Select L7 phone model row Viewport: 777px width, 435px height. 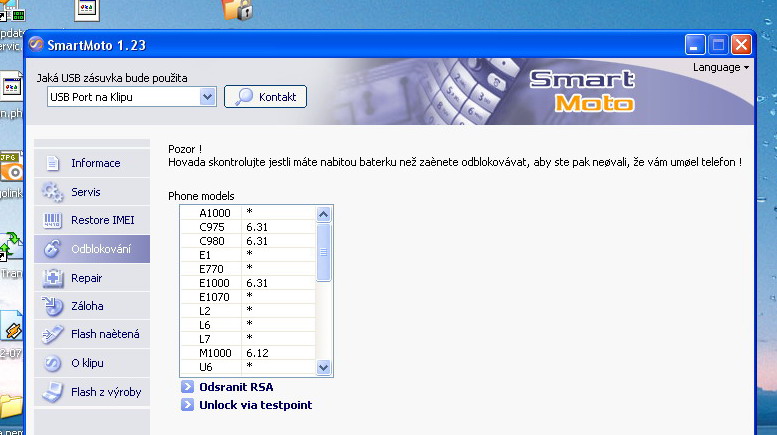pos(248,339)
